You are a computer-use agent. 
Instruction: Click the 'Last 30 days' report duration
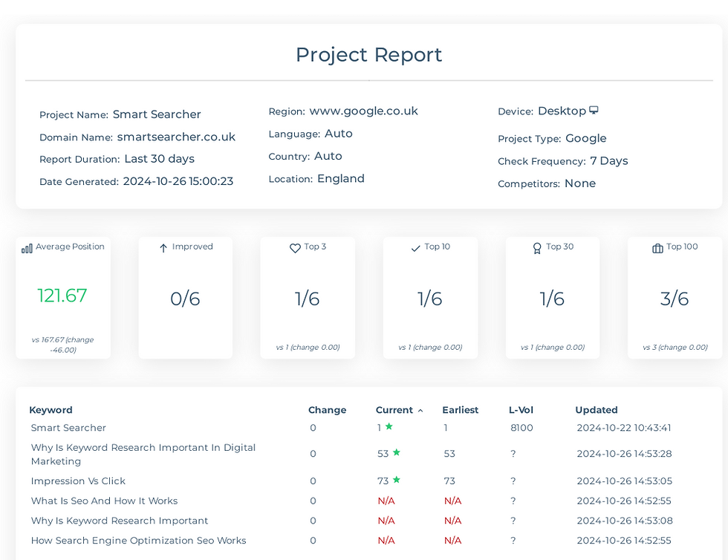[159, 159]
